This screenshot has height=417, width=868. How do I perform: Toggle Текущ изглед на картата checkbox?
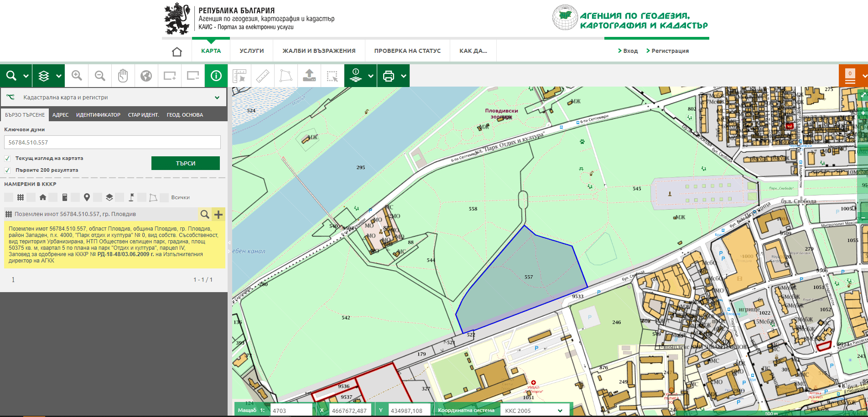click(x=7, y=159)
